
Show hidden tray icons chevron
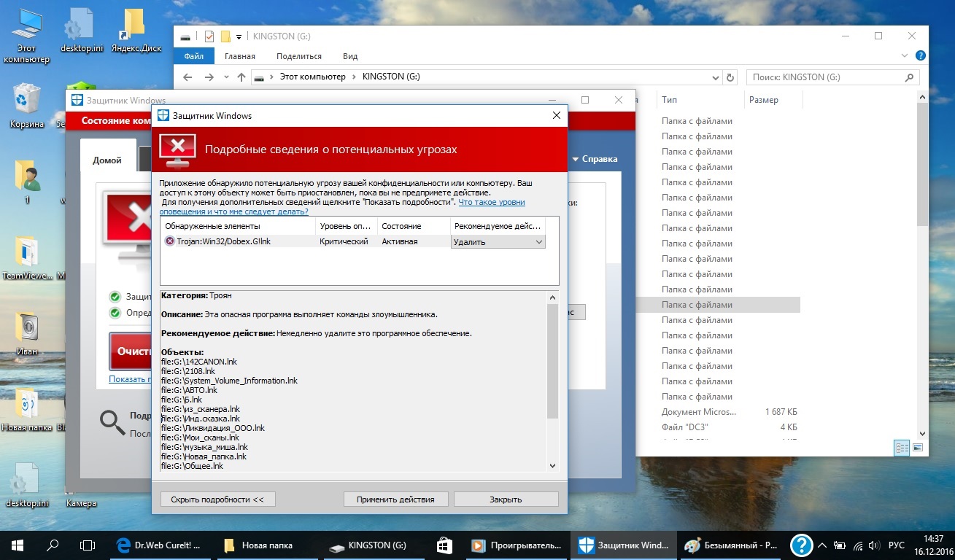pos(823,545)
